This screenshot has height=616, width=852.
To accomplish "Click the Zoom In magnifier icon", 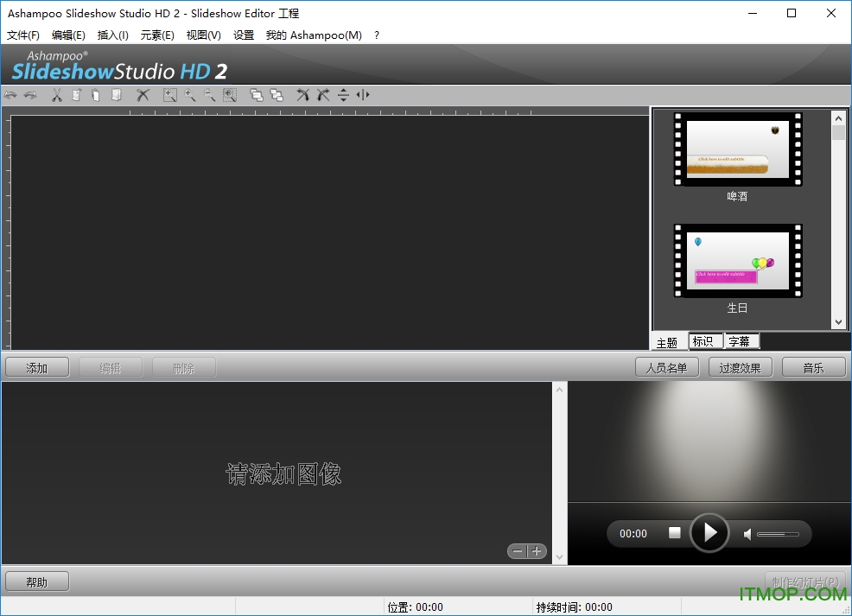I will click(189, 95).
